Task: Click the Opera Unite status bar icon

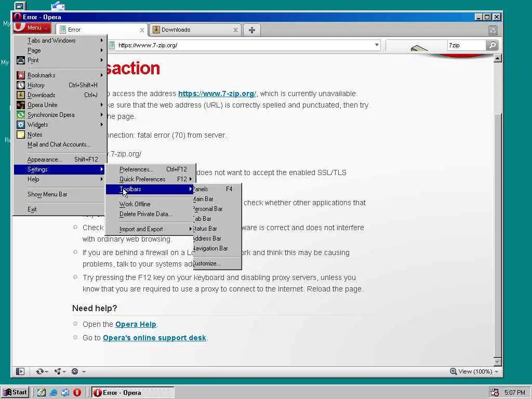Action: [x=58, y=371]
